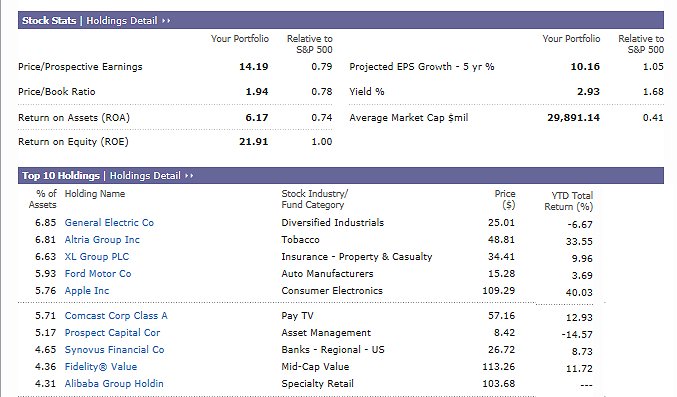Select the Top 10 Holdings header title
The image size is (677, 397).
pyautogui.click(x=61, y=176)
